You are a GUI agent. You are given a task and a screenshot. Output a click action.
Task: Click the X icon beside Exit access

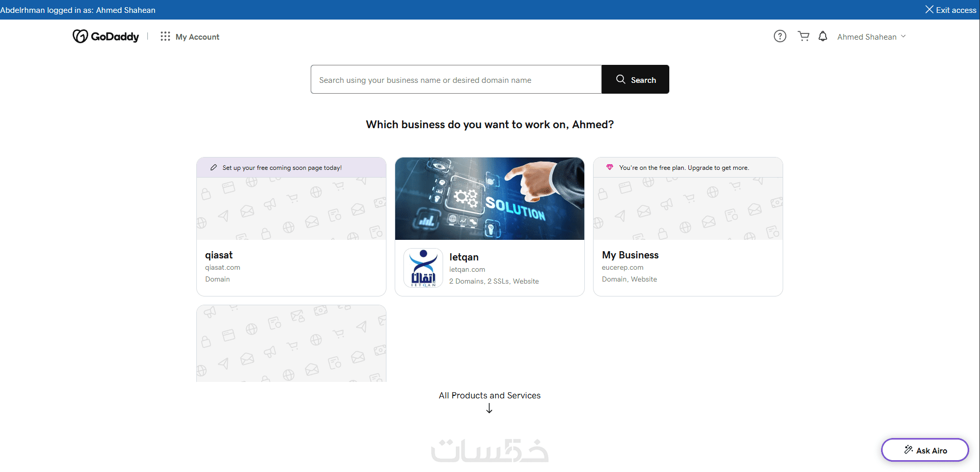coord(929,10)
